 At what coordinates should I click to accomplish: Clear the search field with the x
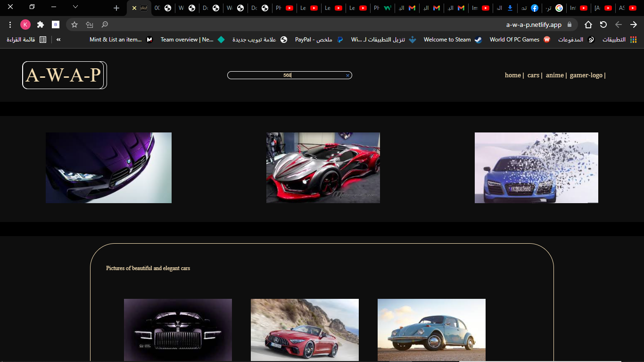click(347, 75)
